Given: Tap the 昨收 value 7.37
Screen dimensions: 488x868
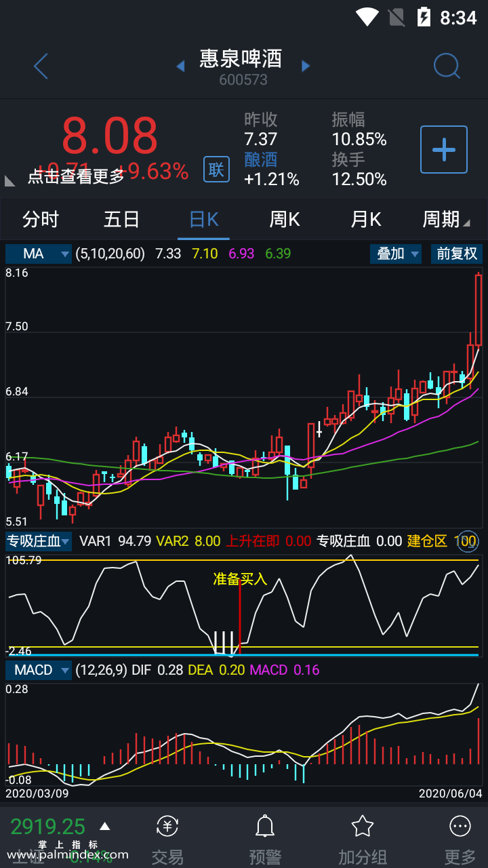Looking at the screenshot, I should 261,140.
